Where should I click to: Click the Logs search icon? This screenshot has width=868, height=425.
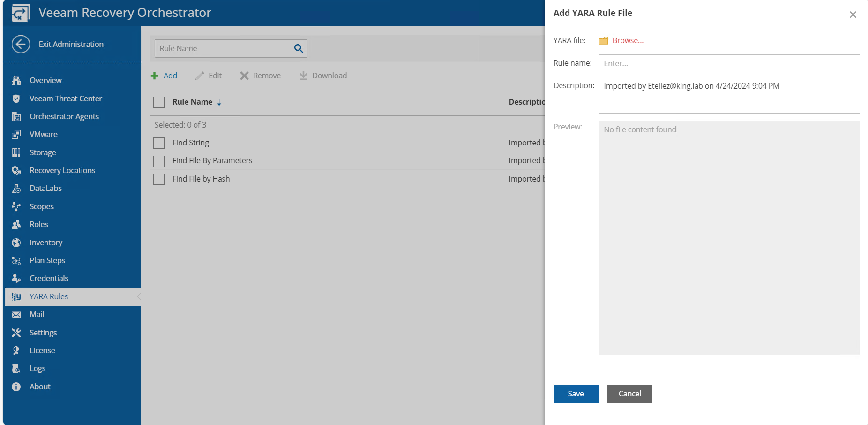(x=16, y=369)
